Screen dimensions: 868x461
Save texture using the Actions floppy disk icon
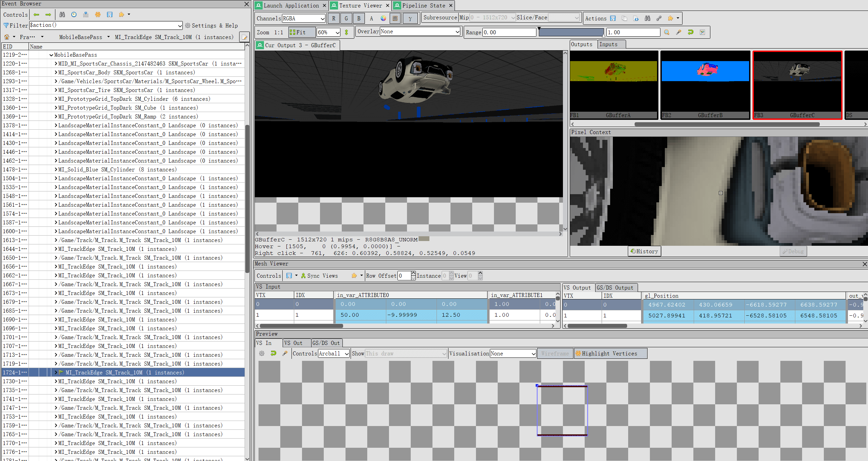pos(613,18)
